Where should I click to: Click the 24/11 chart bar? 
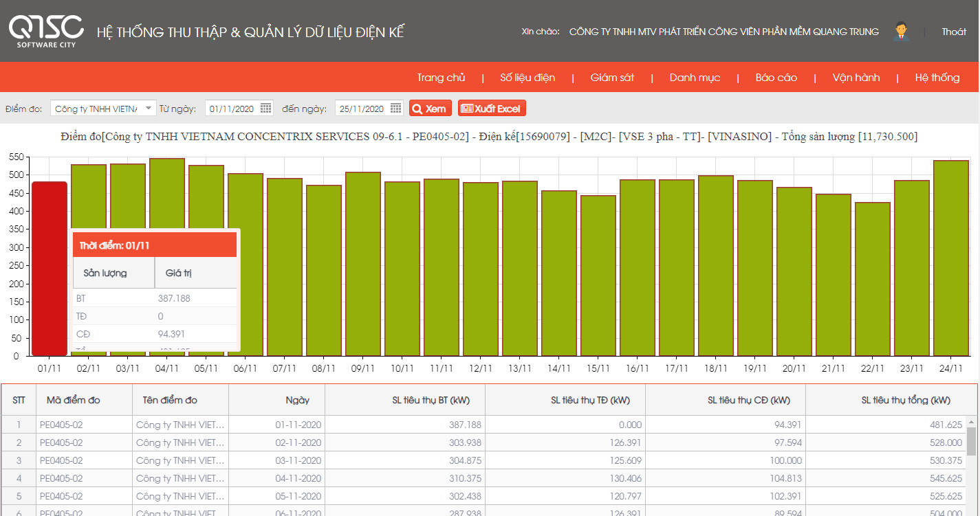[951, 258]
